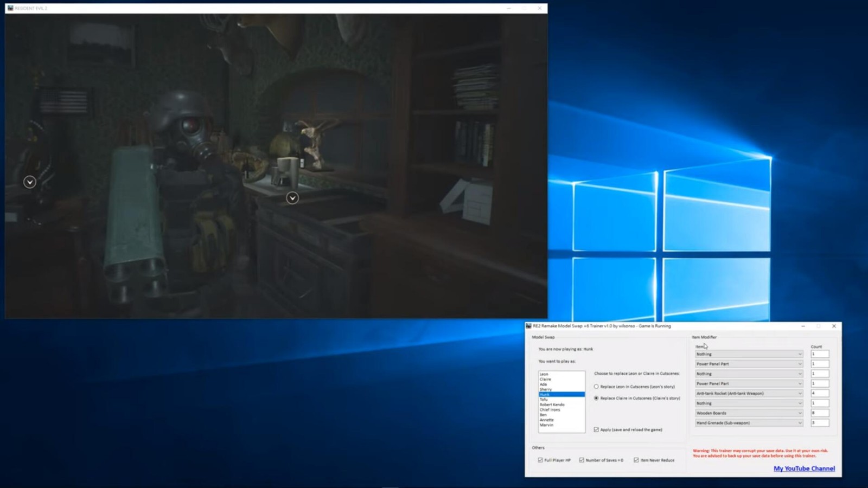Choose Tofu in the character list
The image size is (868, 488).
[x=544, y=400]
